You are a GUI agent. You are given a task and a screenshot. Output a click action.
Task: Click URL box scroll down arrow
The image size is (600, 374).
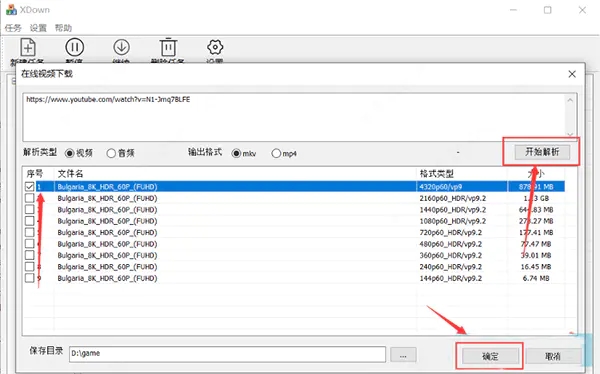[x=570, y=134]
